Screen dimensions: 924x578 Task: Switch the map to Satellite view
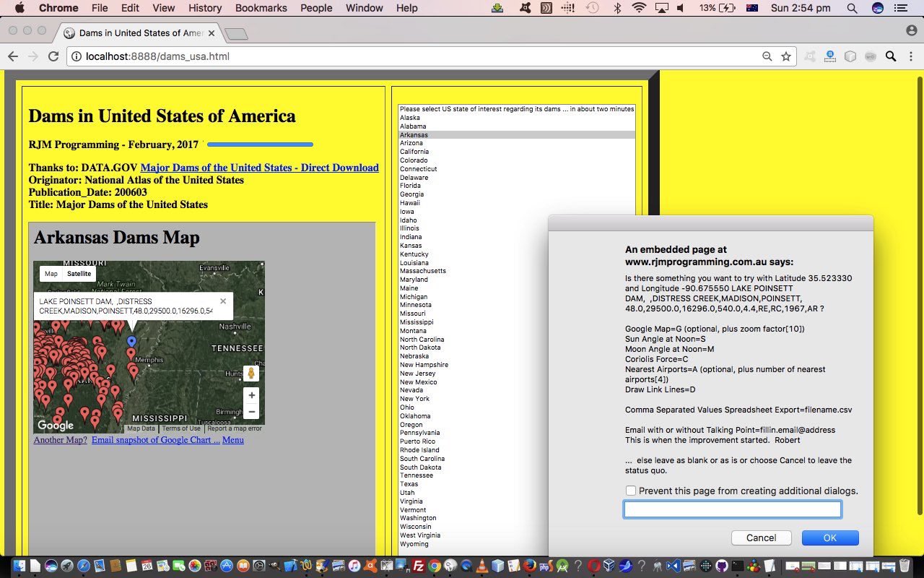pyautogui.click(x=79, y=274)
